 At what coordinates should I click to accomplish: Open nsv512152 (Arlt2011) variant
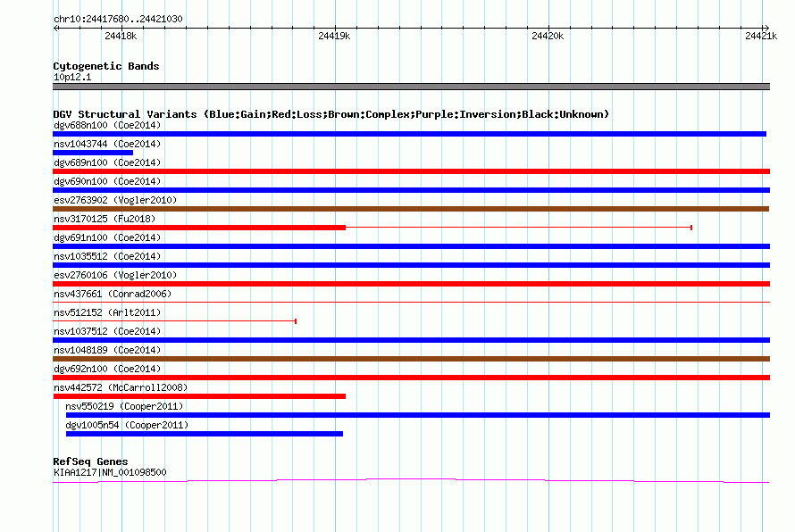point(107,312)
